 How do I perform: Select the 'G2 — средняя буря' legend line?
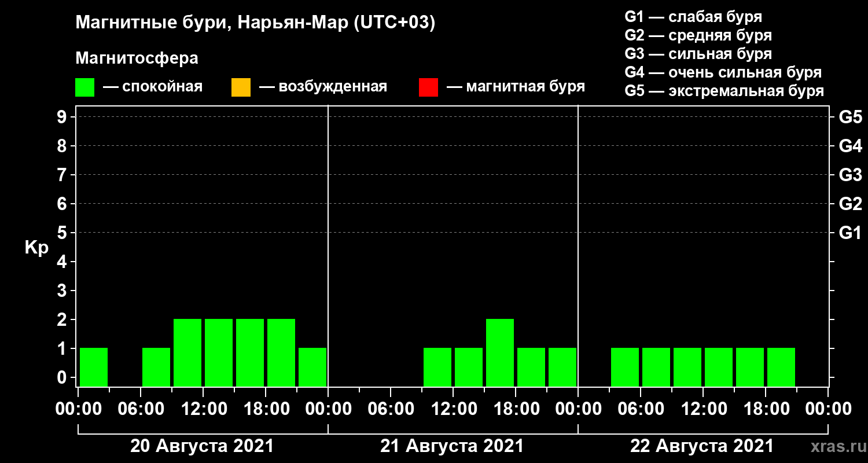coord(698,35)
